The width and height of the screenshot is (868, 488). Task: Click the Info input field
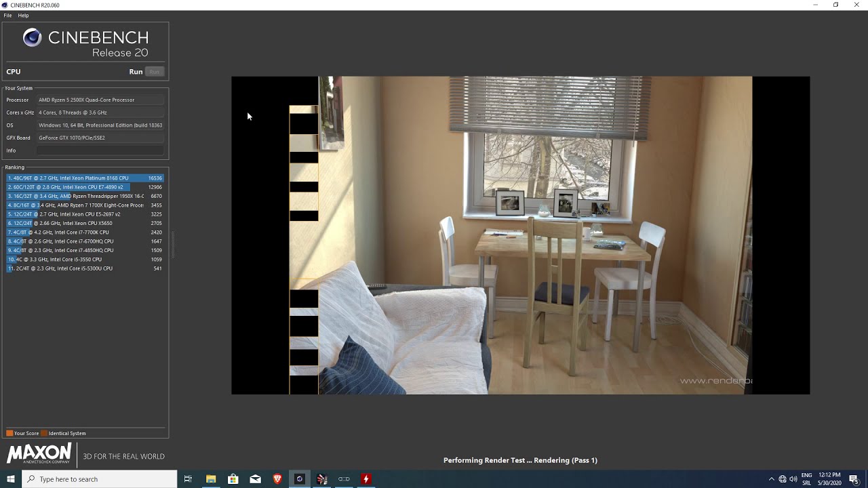coord(100,150)
